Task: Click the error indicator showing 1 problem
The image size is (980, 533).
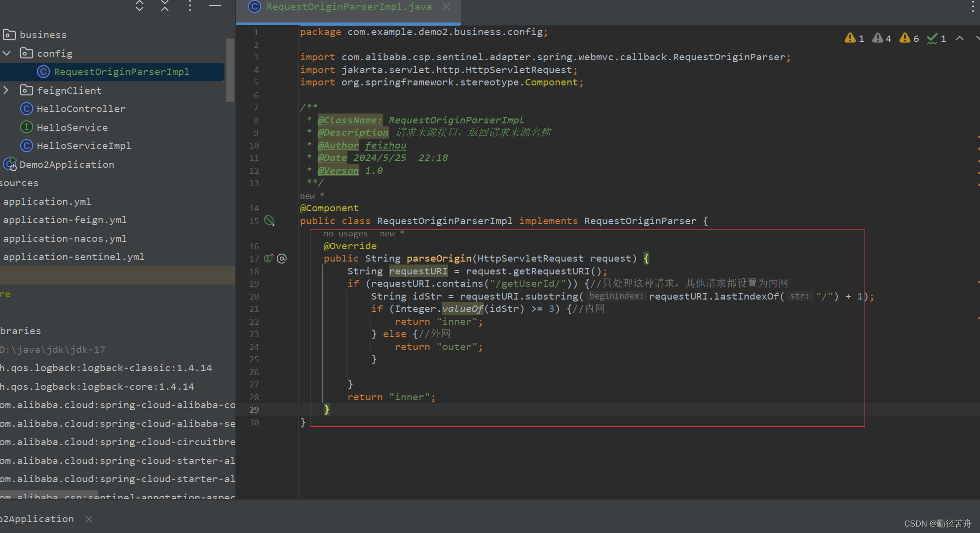Action: pos(854,38)
